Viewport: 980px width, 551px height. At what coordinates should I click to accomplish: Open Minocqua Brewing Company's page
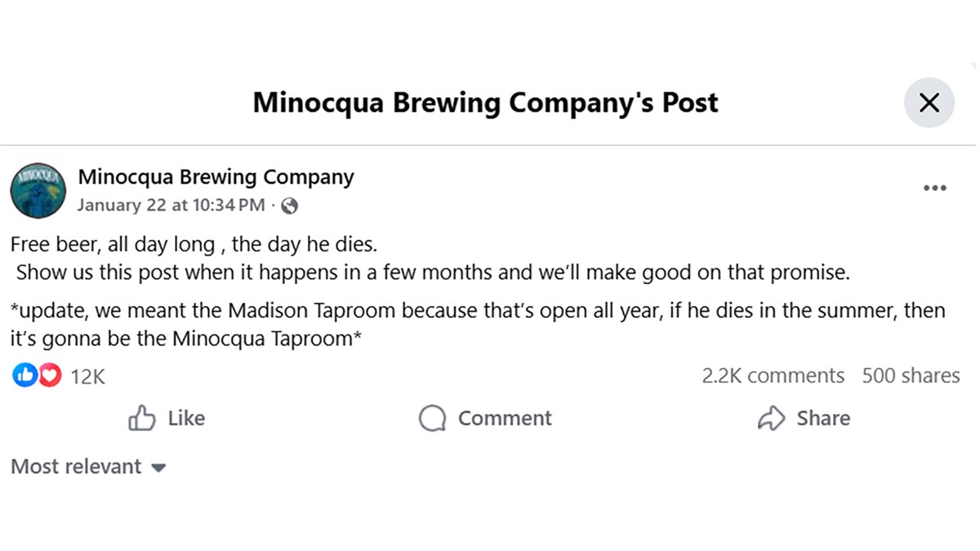coord(216,176)
